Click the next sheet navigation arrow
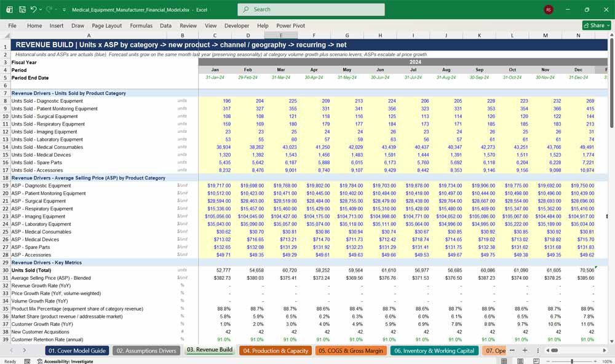Viewport: 615px width, 364px height. click(25, 350)
